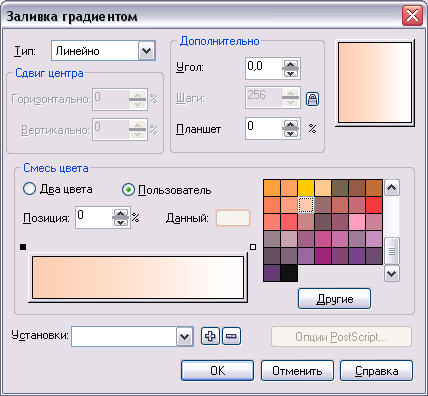Click the steps lock icon
Viewport: 428px width, 396px height.
[x=312, y=99]
